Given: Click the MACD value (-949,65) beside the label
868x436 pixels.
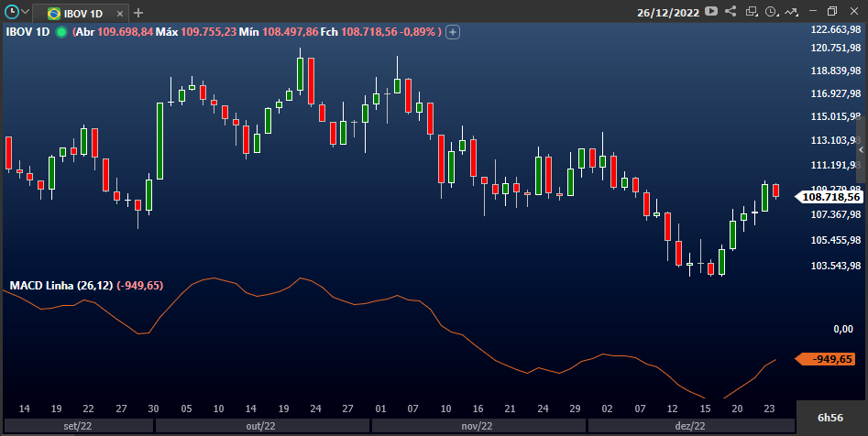Looking at the screenshot, I should coord(140,286).
